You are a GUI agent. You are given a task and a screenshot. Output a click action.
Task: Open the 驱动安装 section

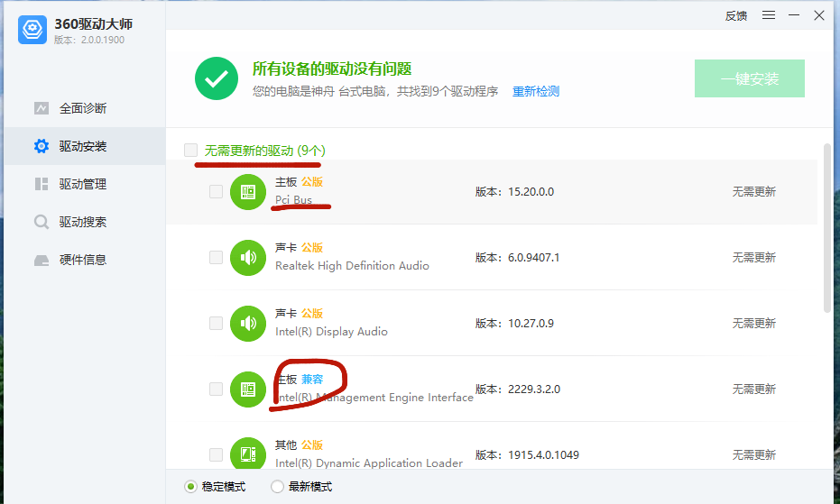(x=85, y=146)
